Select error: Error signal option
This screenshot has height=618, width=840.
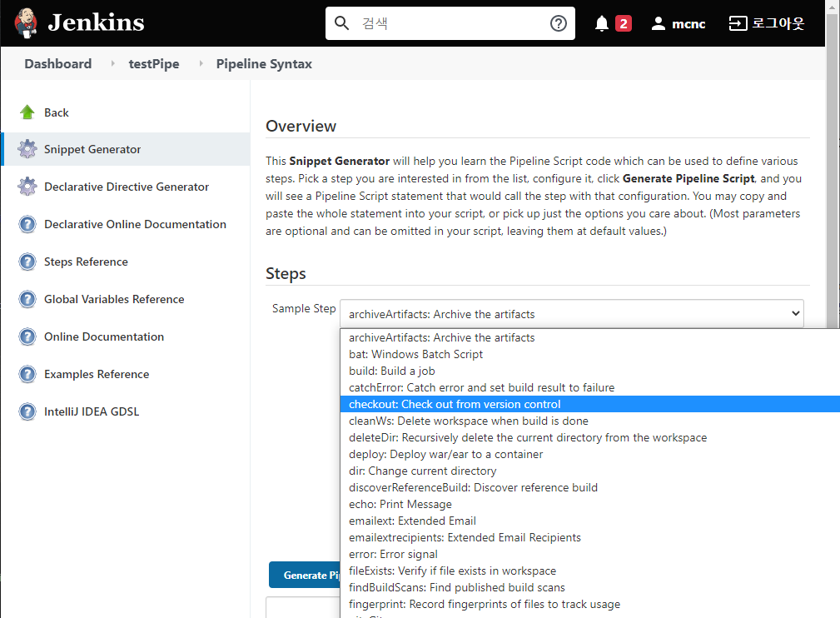589,554
